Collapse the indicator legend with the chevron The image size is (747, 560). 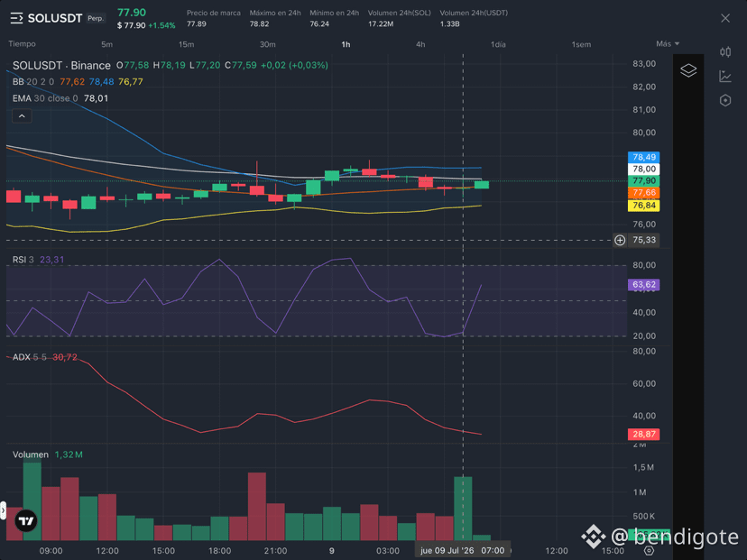[22, 115]
